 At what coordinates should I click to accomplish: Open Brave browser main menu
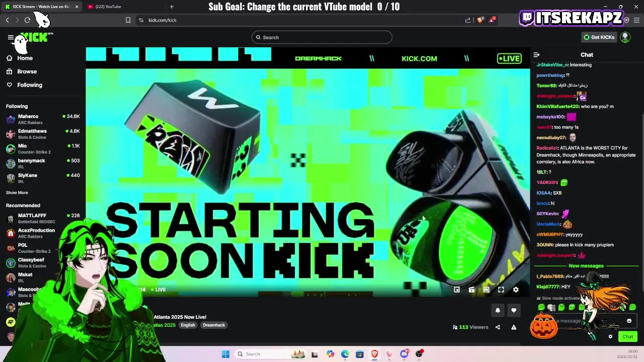(x=636, y=20)
